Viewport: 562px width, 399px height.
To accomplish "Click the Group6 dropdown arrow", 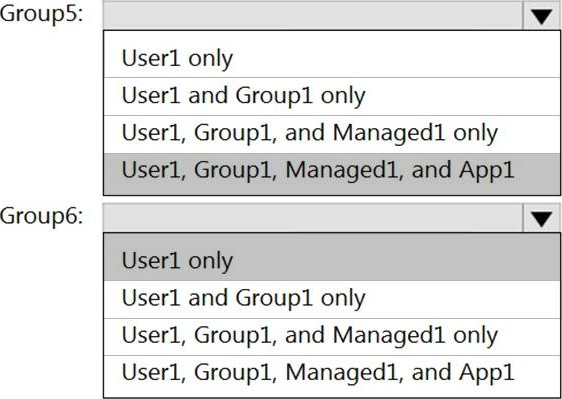I will pos(542,218).
